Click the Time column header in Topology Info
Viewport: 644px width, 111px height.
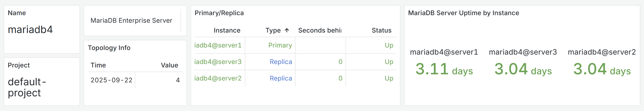98,65
